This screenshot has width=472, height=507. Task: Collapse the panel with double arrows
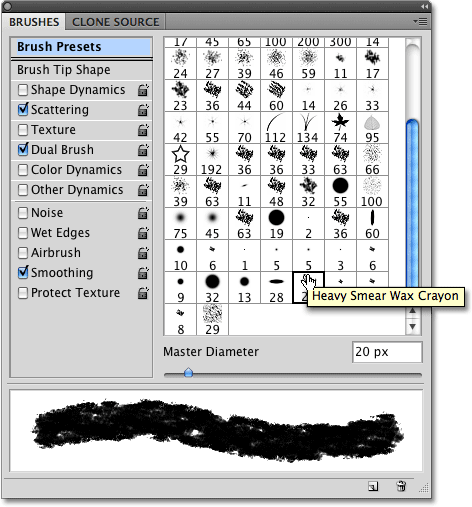tap(423, 6)
